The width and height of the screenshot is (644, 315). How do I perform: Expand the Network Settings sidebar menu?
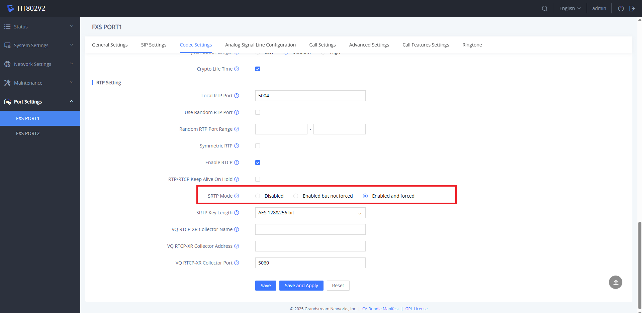39,64
